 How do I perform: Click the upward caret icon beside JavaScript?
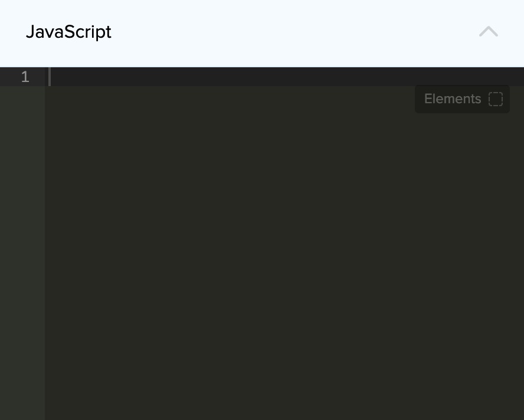(489, 32)
